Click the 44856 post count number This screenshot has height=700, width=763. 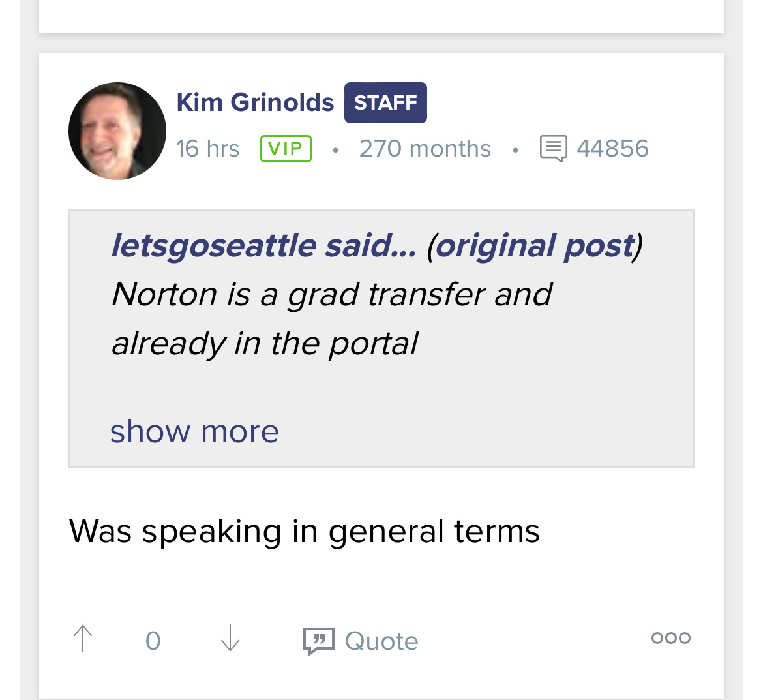pyautogui.click(x=612, y=149)
